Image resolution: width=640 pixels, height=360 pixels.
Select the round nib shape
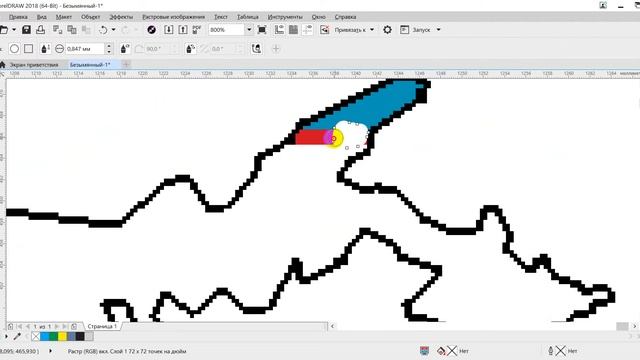click(x=14, y=49)
